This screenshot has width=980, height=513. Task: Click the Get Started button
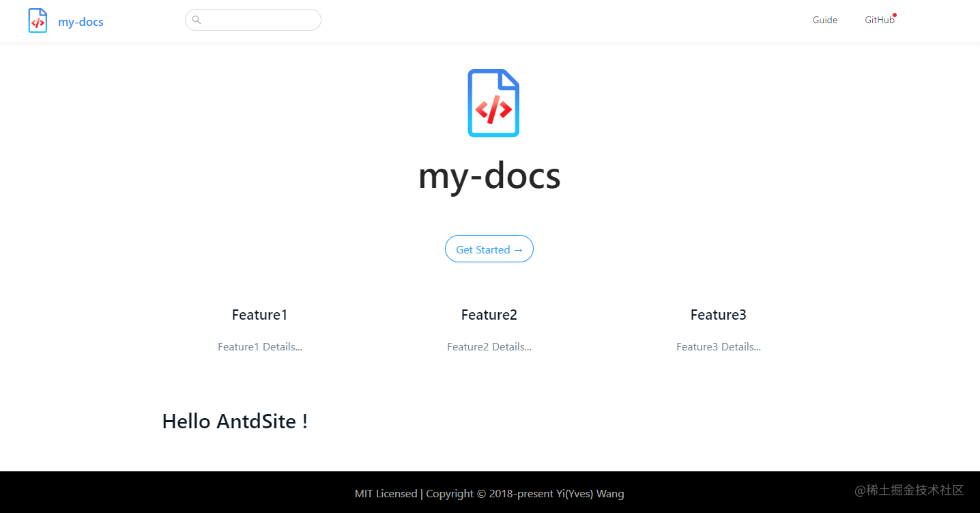pyautogui.click(x=489, y=249)
